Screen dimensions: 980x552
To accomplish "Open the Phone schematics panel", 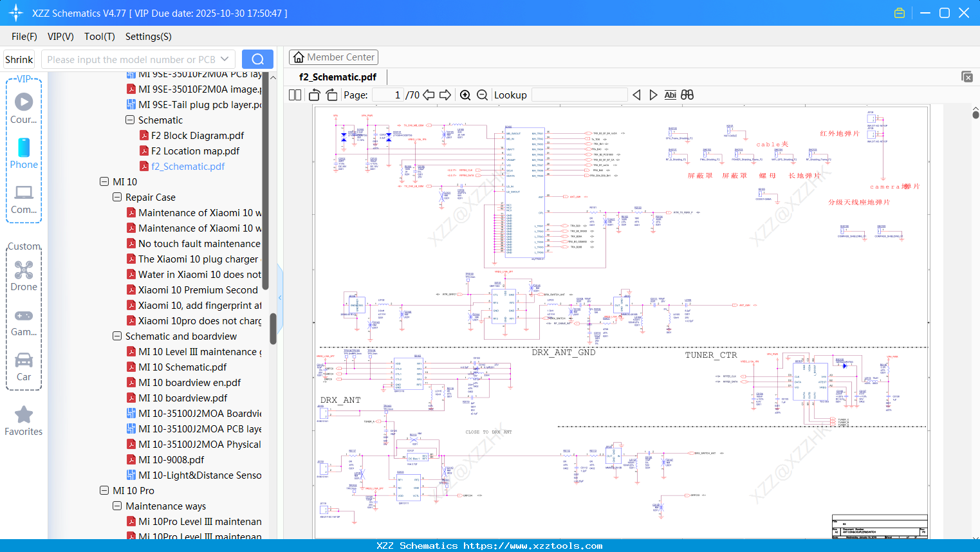I will [24, 148].
